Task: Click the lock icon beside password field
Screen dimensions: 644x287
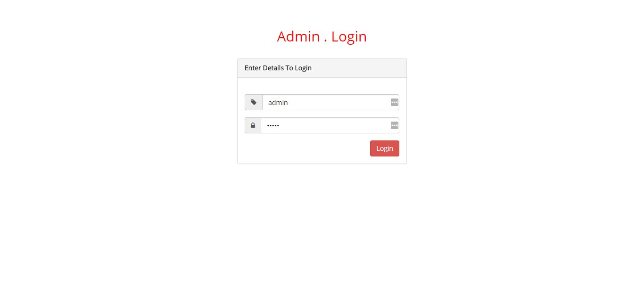Action: click(253, 125)
